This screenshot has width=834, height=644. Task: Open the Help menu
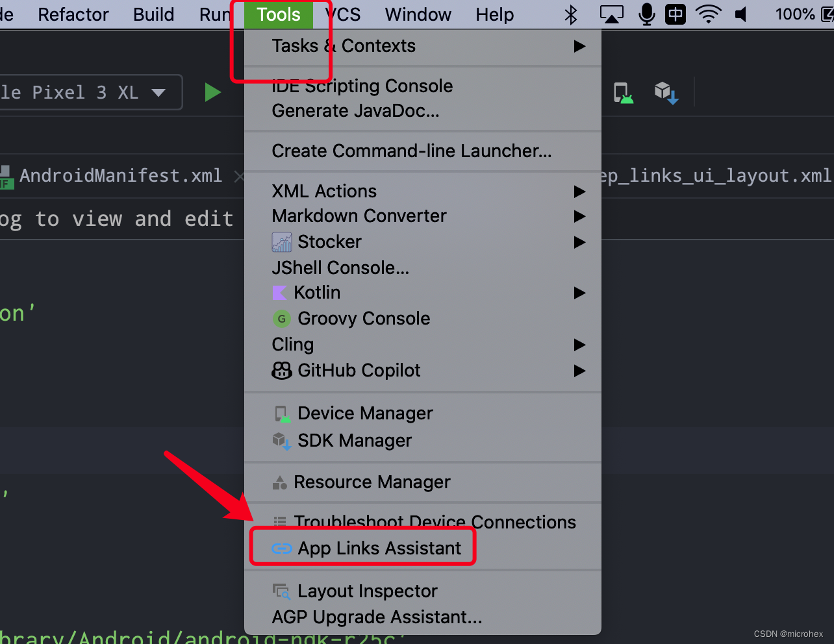click(x=495, y=14)
